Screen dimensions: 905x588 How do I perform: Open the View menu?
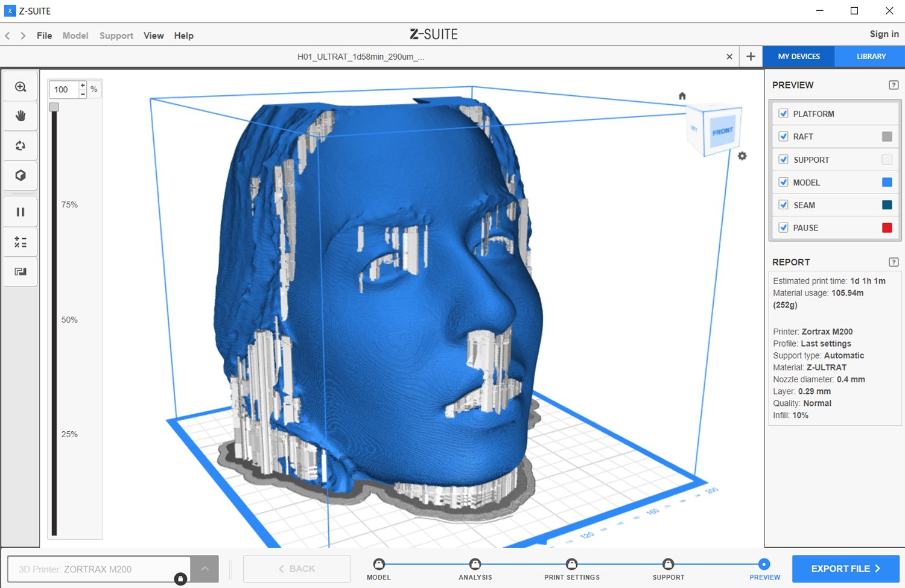154,36
